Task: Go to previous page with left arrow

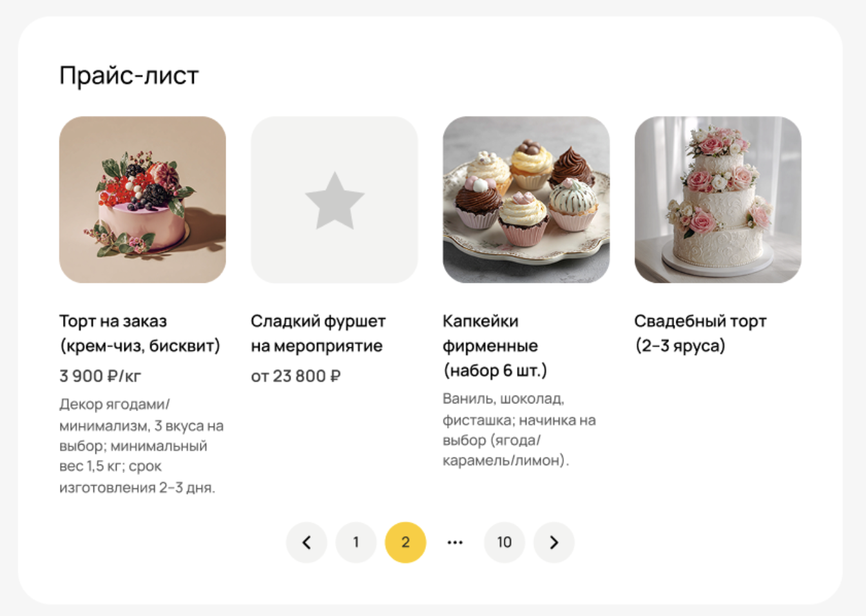Action: click(x=307, y=543)
